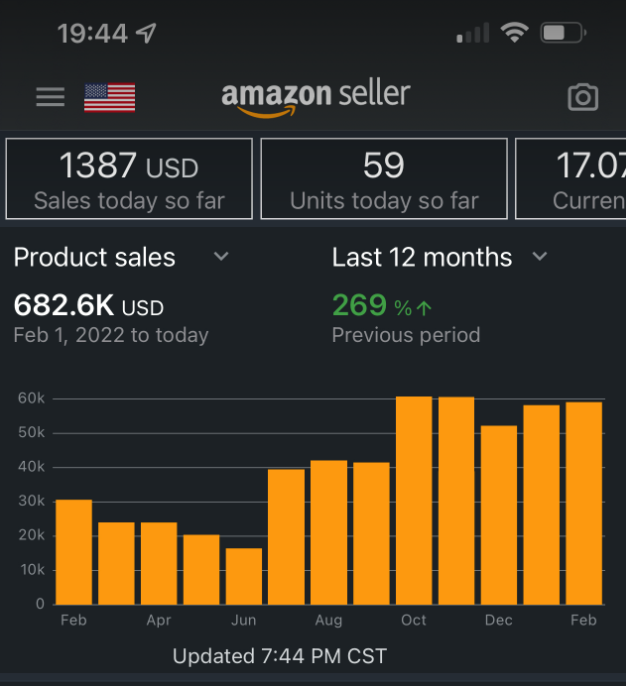Tap the cellular signal bars icon
626x686 pixels.
point(473,34)
